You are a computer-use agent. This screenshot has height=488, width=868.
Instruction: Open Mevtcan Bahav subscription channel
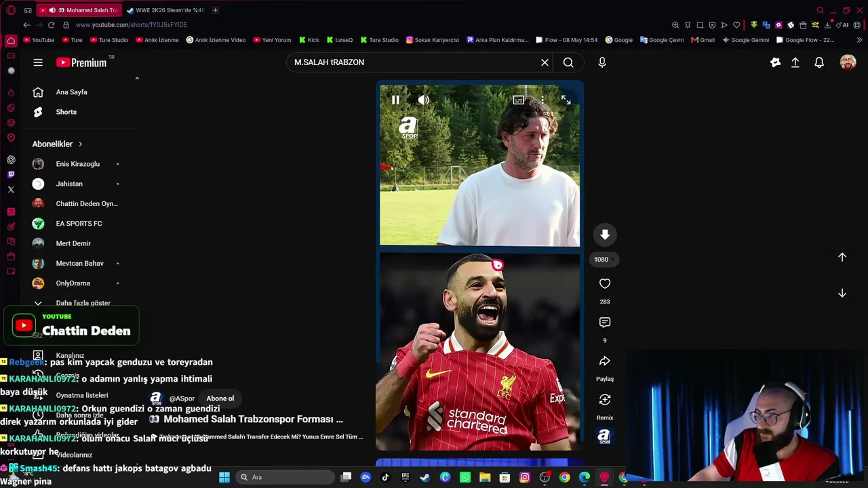pos(79,263)
